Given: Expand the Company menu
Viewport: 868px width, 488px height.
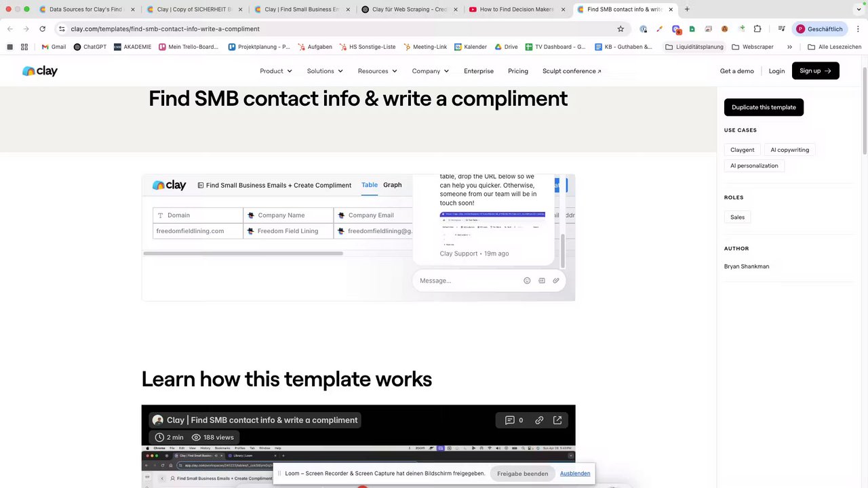Looking at the screenshot, I should (x=431, y=71).
